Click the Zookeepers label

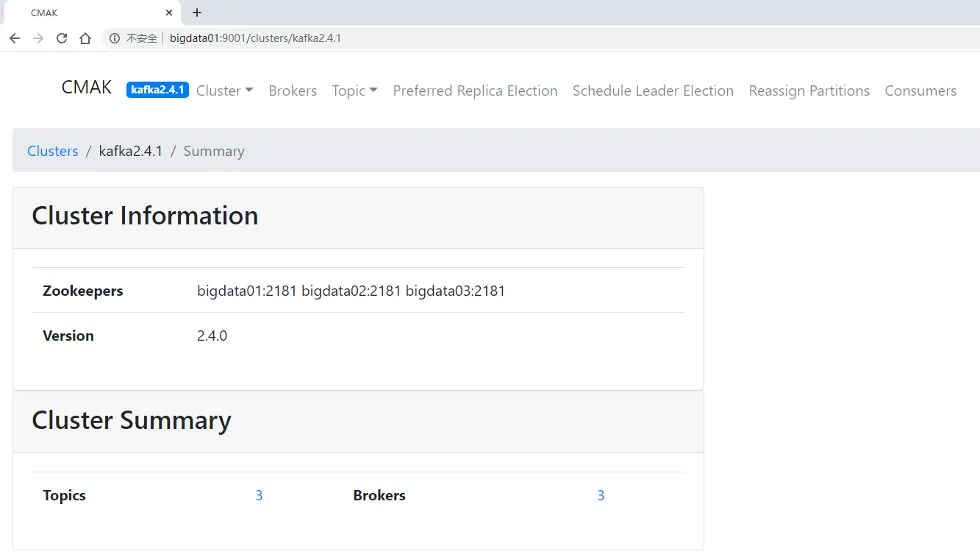coord(83,291)
